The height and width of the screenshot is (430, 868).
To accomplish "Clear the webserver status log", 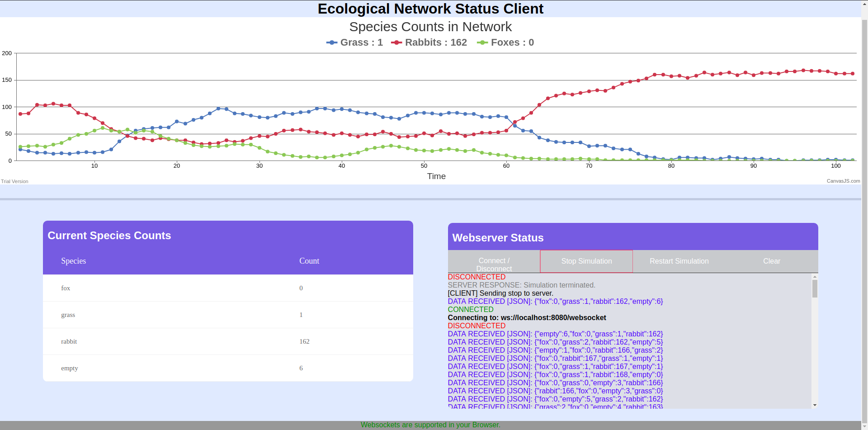I will click(772, 261).
